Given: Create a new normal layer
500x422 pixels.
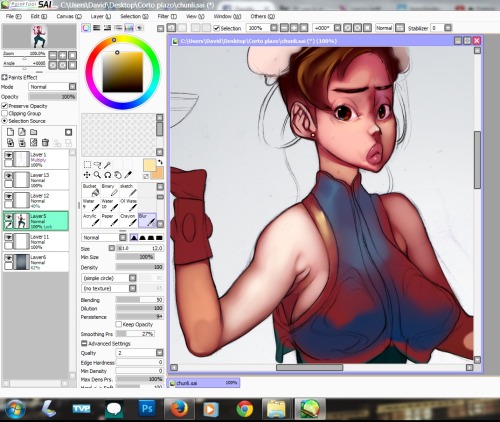Looking at the screenshot, I should (10, 132).
